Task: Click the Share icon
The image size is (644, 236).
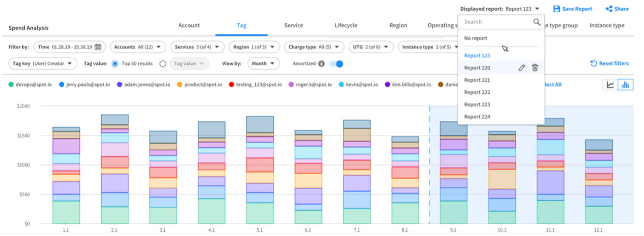Action: pos(609,9)
